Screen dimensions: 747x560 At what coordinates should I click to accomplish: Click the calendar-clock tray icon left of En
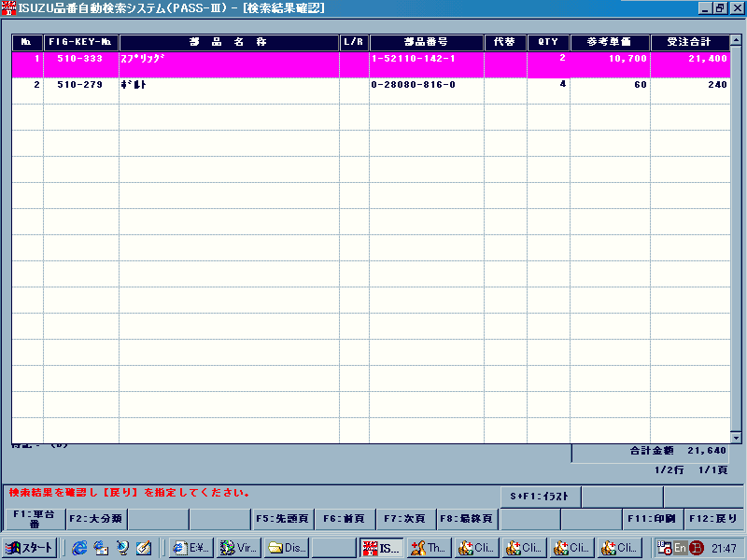665,548
